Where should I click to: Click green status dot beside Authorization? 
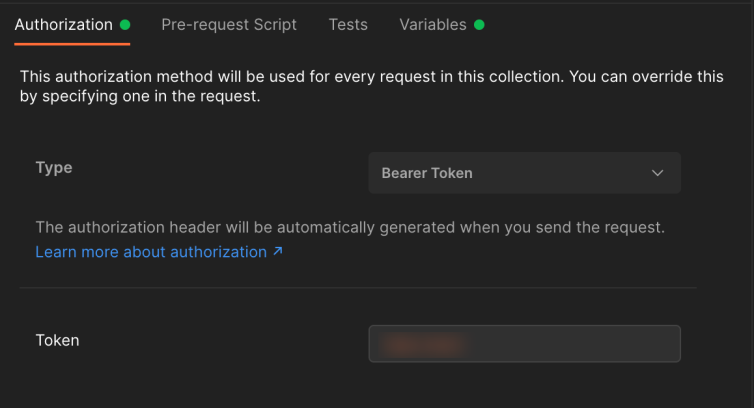click(x=125, y=25)
